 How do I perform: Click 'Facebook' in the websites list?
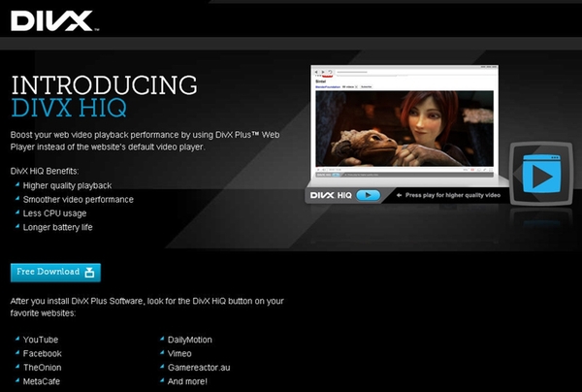pos(43,353)
